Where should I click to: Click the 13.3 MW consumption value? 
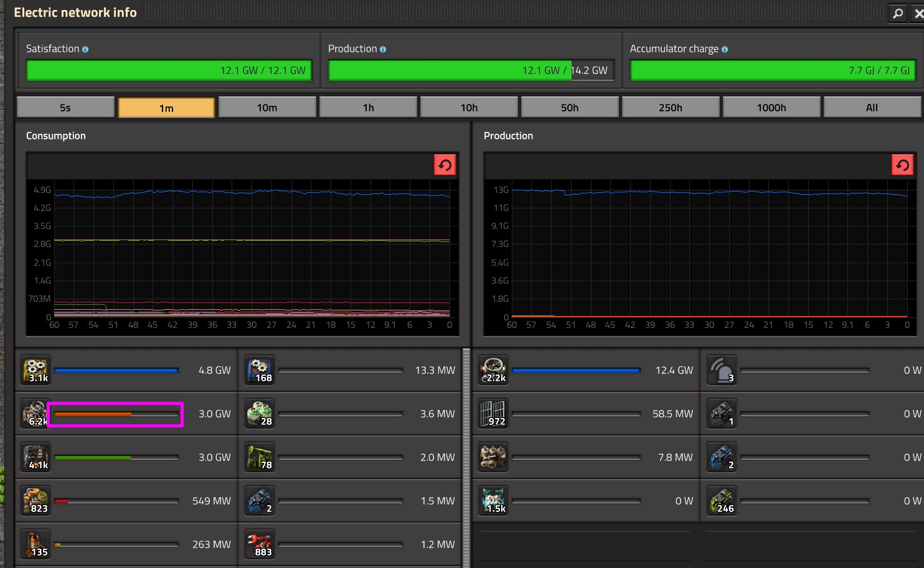[435, 370]
